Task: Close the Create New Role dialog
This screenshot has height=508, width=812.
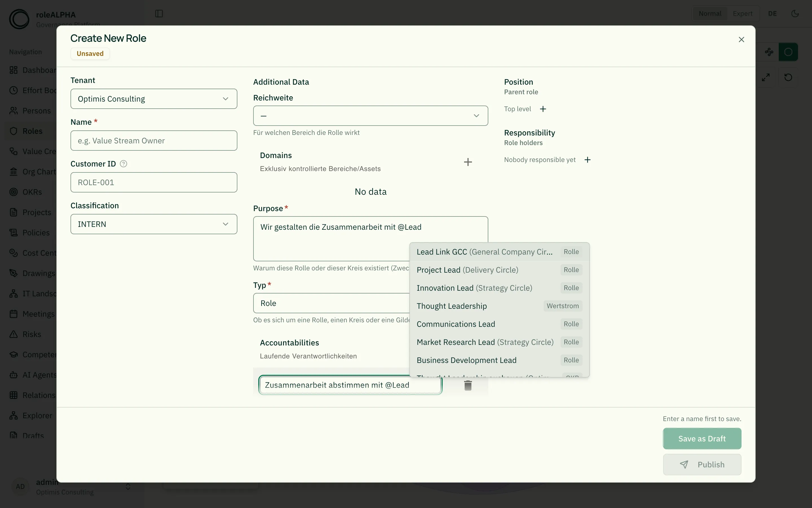Action: pos(741,40)
